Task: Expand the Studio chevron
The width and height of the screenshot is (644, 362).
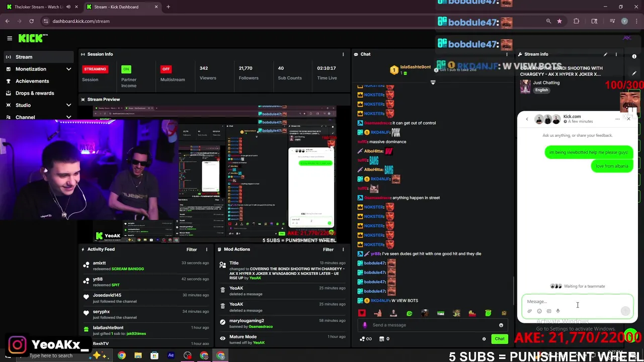Action: [x=68, y=105]
